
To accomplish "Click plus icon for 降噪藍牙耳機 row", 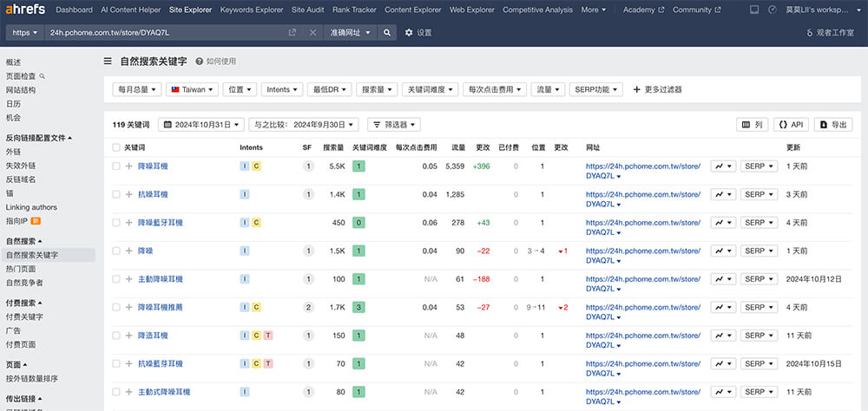I will click(129, 222).
